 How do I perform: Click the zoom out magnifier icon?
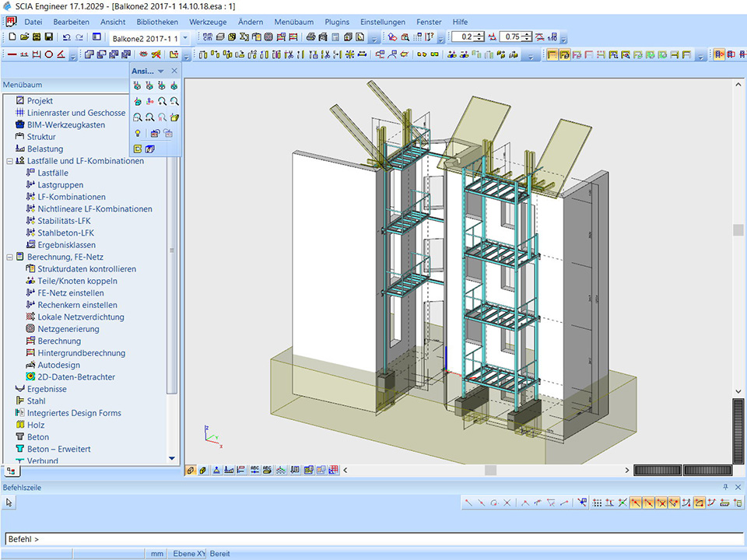(x=175, y=101)
